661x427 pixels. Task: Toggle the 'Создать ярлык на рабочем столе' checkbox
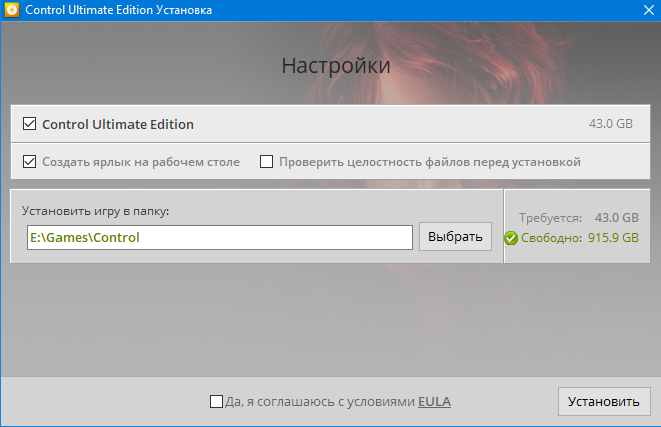(x=30, y=161)
